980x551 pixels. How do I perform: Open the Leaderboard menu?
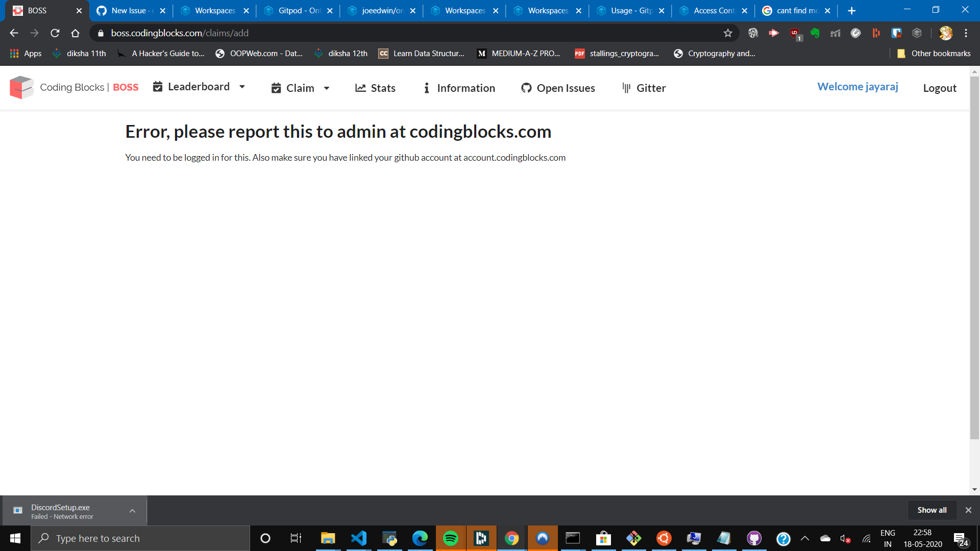click(x=199, y=87)
